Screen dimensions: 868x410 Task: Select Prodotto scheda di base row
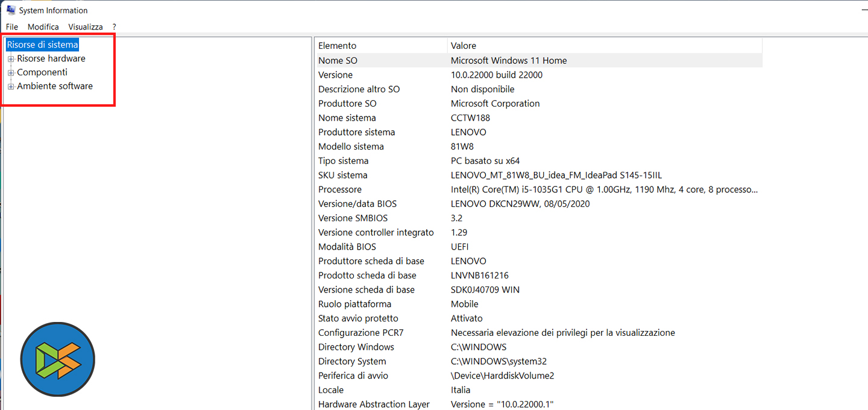[539, 276]
